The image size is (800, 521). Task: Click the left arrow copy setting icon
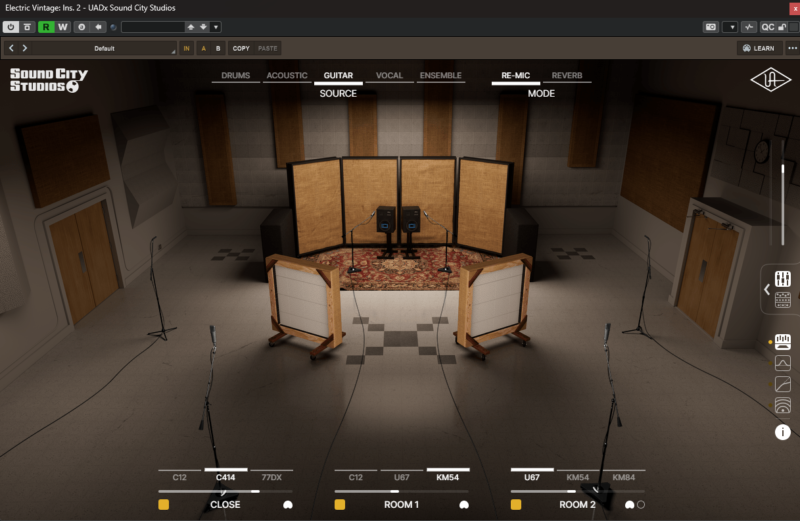coord(98,27)
